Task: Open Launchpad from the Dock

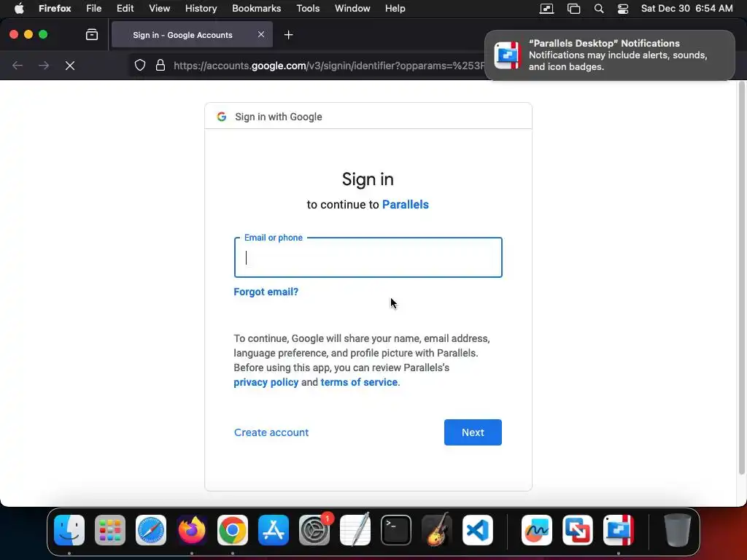Action: (110, 530)
